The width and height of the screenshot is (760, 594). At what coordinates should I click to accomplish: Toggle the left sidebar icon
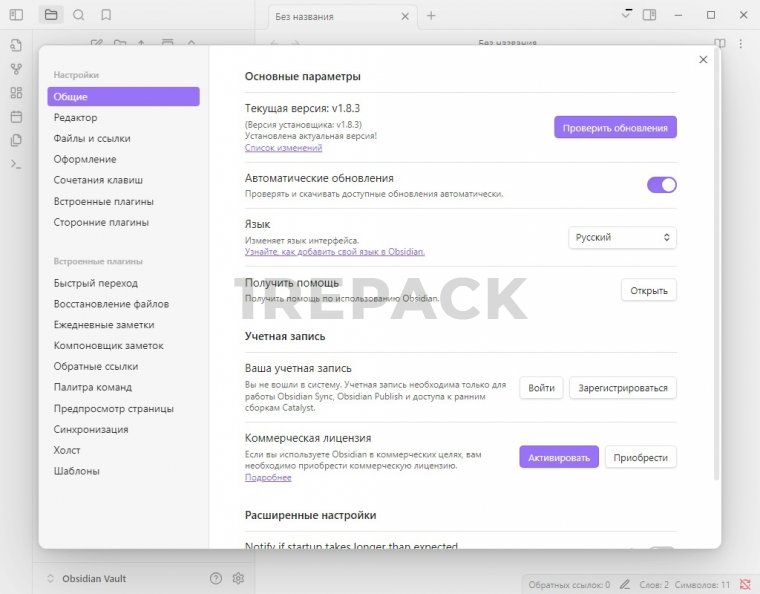16,15
